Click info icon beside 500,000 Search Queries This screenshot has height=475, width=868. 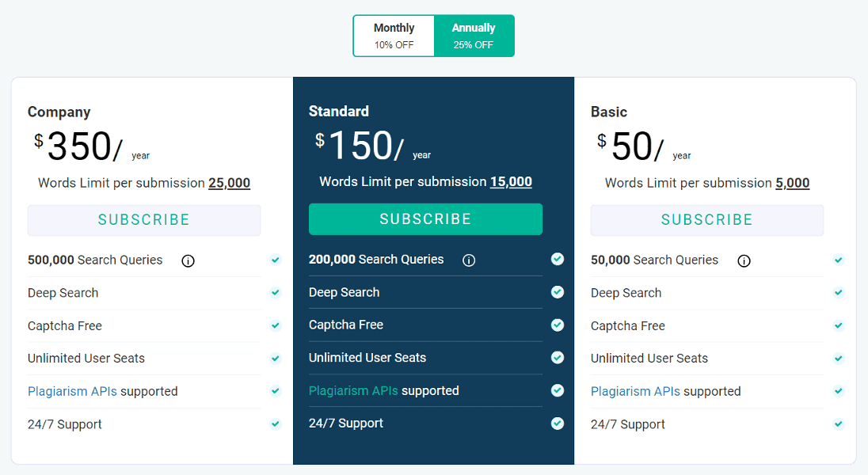(x=188, y=260)
